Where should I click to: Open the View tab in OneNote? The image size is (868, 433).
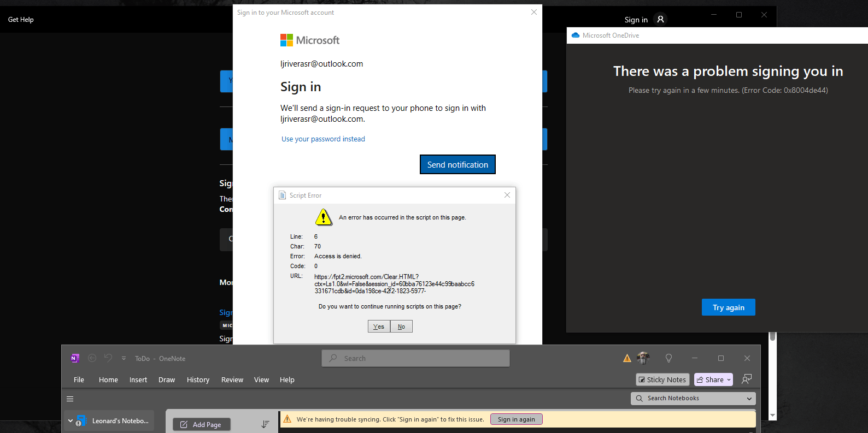(261, 379)
